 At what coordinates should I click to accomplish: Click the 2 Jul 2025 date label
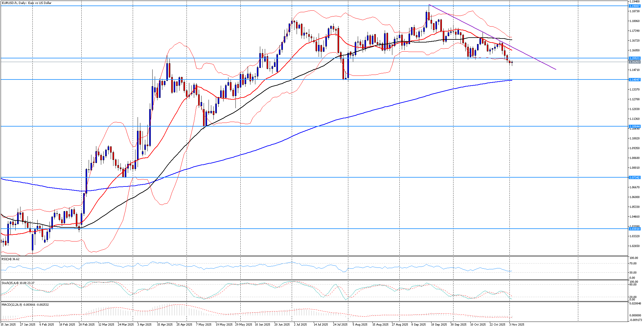click(x=300, y=324)
